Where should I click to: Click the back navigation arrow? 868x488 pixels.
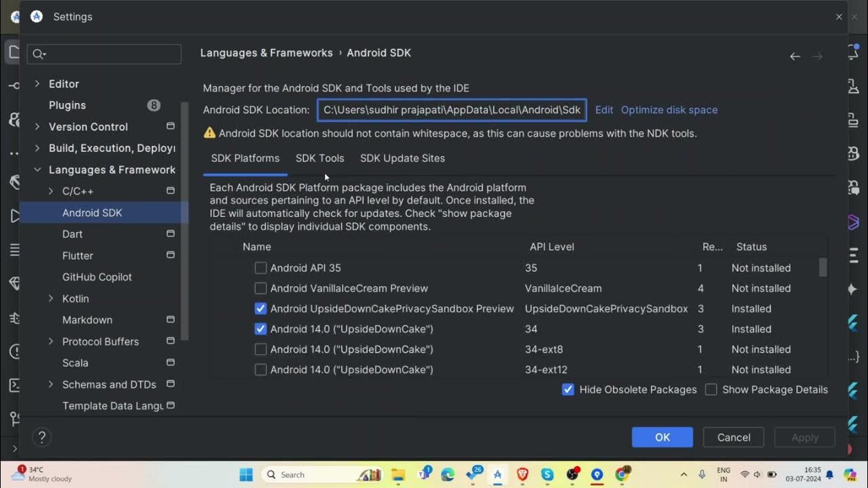click(x=795, y=56)
